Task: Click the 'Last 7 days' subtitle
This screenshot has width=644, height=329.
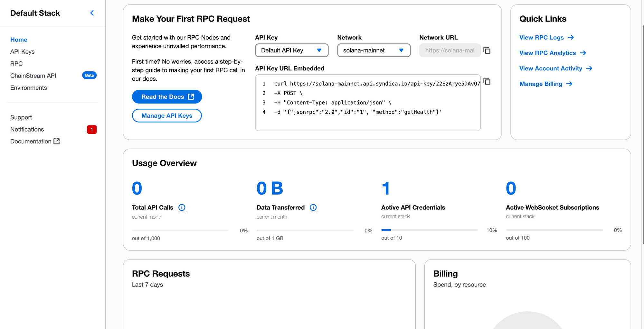Action: [147, 285]
